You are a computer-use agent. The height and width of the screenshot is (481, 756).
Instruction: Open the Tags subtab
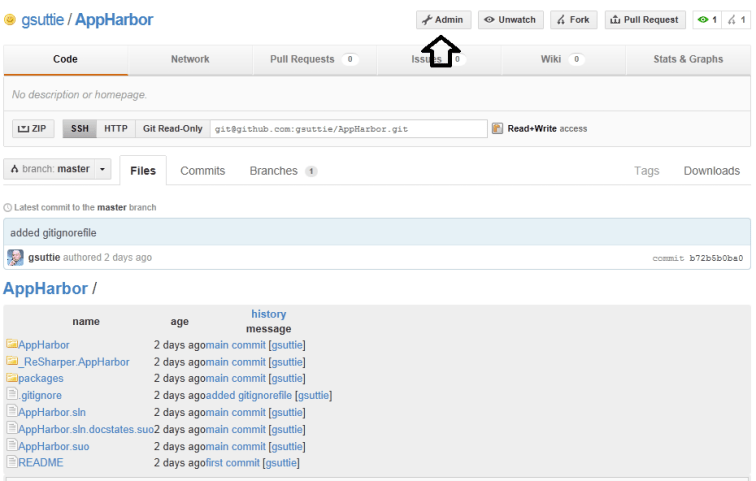pyautogui.click(x=646, y=171)
